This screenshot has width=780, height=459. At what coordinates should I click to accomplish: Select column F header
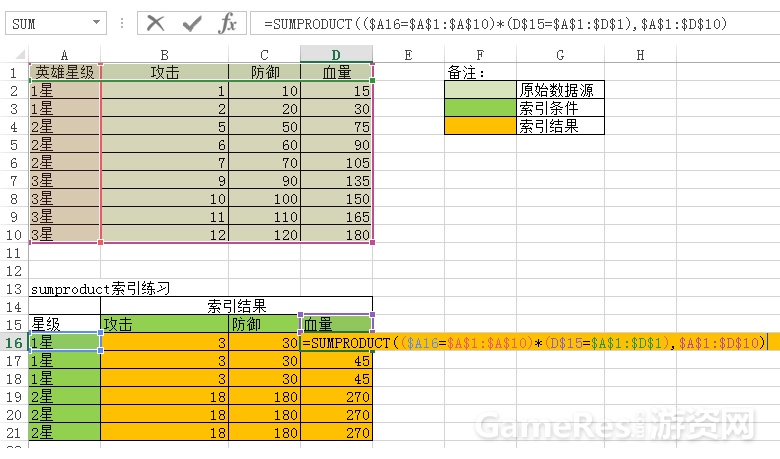point(480,54)
